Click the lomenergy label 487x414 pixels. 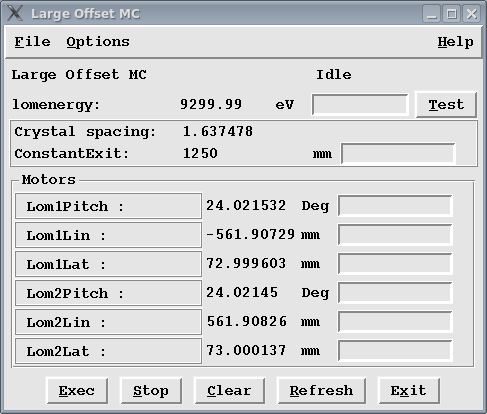coord(56,105)
